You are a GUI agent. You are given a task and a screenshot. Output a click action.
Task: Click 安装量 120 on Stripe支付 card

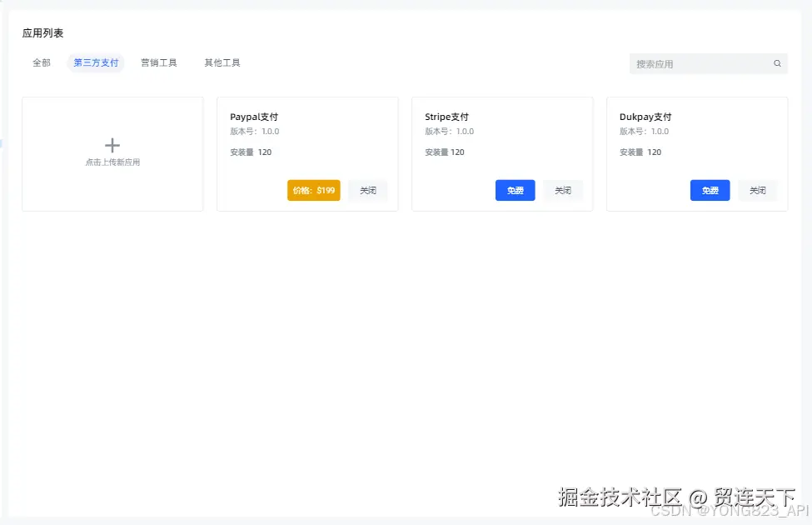[445, 152]
